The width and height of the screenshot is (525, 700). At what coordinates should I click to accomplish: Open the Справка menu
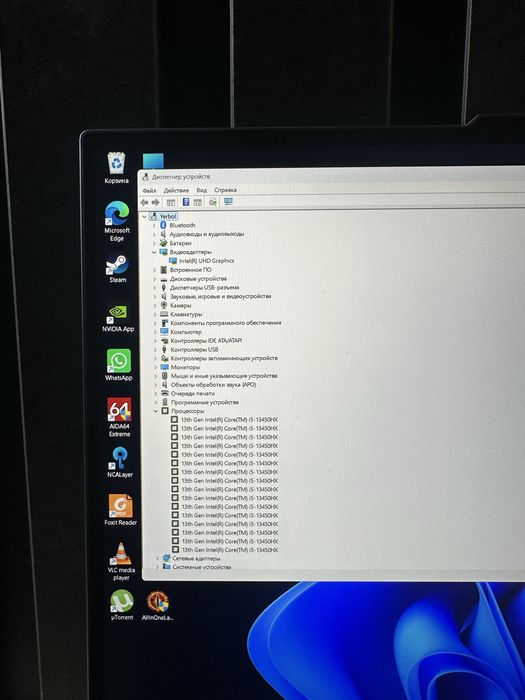pyautogui.click(x=225, y=190)
